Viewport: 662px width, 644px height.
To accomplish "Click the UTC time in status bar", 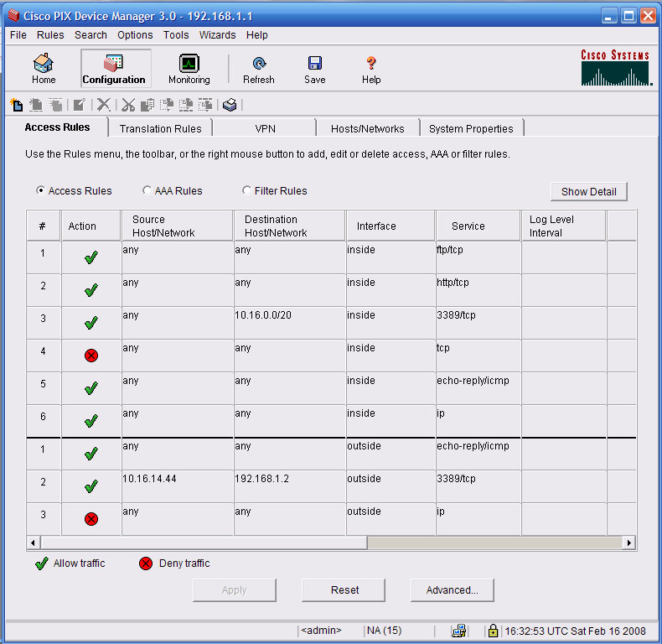I will point(575,631).
